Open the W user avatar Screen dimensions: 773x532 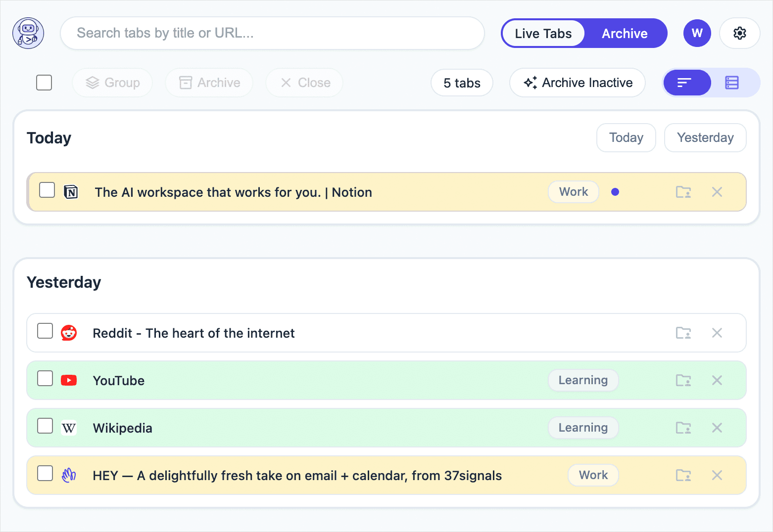tap(697, 33)
